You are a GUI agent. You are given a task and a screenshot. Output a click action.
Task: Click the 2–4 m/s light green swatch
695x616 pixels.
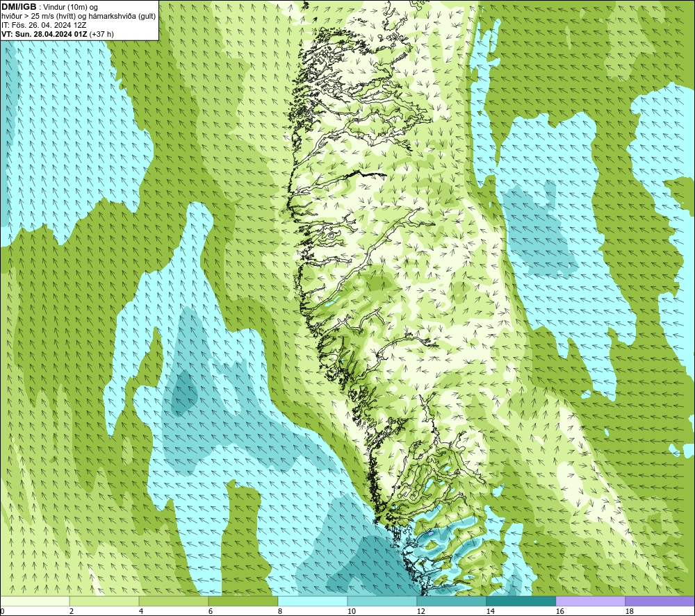(x=104, y=601)
